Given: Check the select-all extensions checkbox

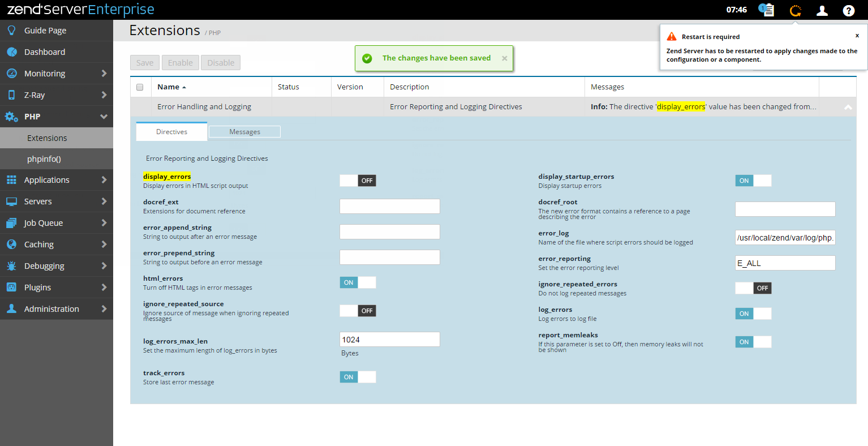Looking at the screenshot, I should click(x=140, y=87).
